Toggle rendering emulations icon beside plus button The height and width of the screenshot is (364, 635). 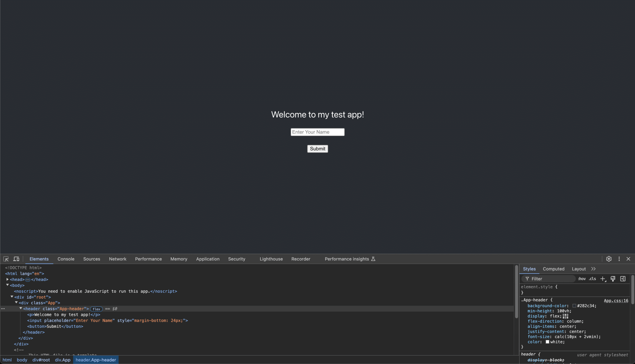[x=613, y=279]
